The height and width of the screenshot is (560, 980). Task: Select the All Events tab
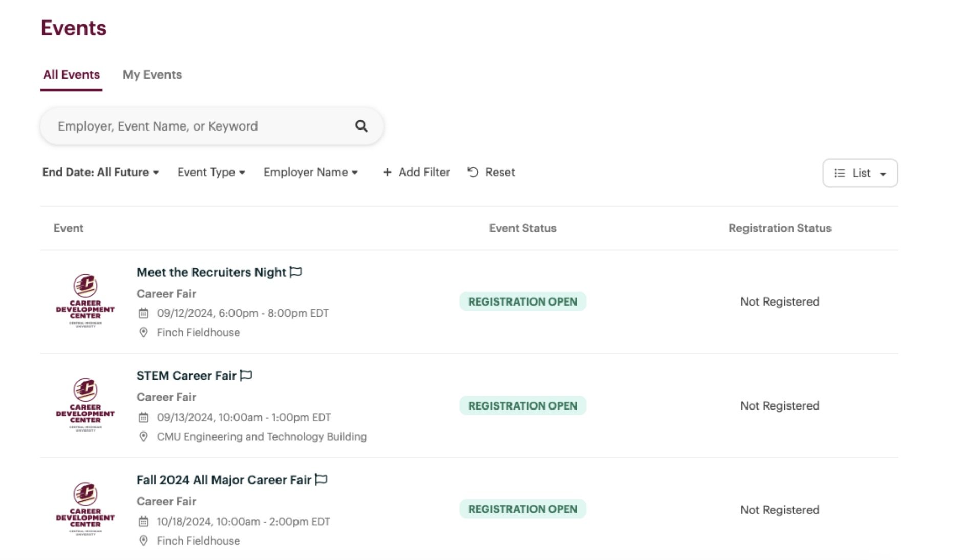click(x=71, y=75)
